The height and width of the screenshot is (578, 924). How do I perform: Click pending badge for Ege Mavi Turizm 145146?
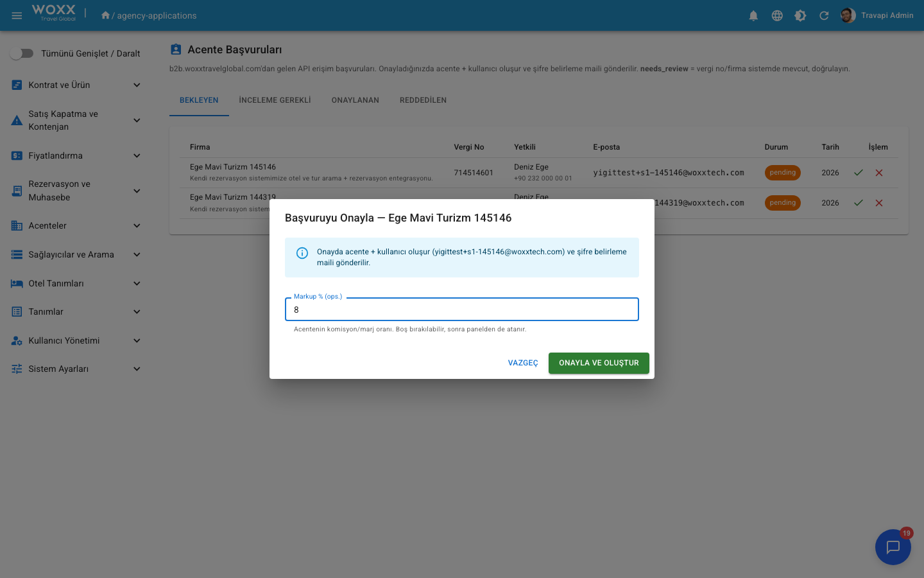782,173
